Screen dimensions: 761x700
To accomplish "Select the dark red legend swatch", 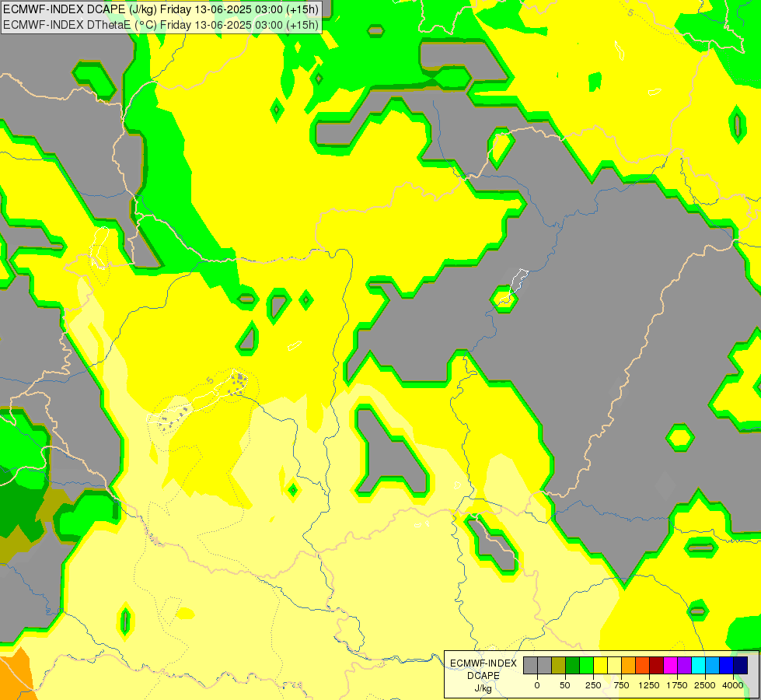I will [656, 665].
